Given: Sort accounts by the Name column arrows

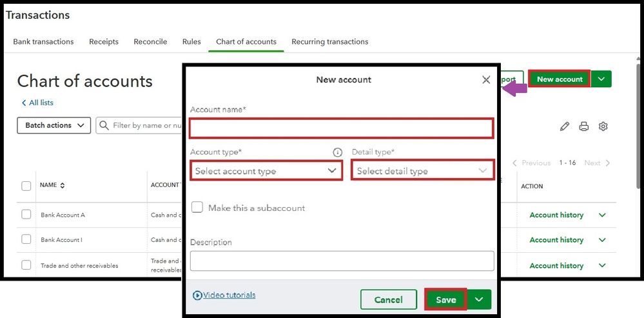Looking at the screenshot, I should (x=63, y=186).
